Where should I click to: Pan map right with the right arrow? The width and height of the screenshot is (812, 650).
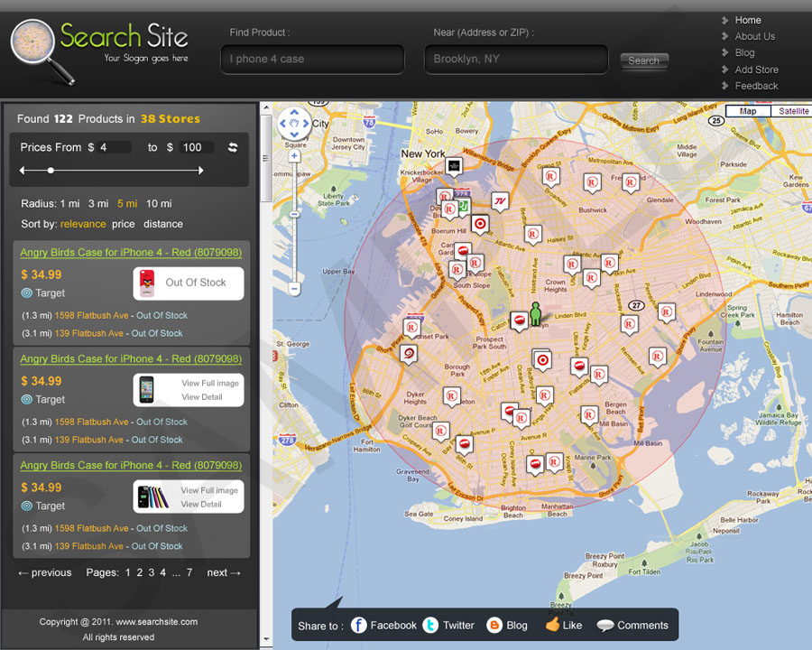pos(306,124)
